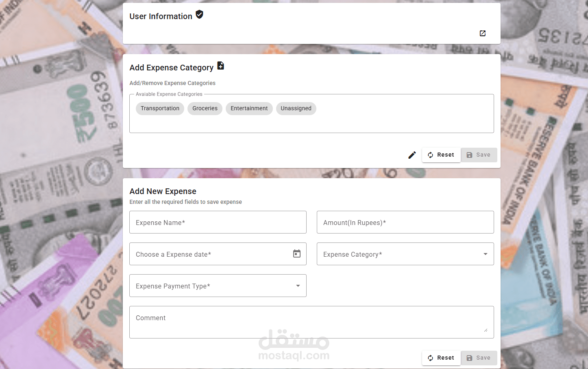Screen dimensions: 588x369
Task: Open the calendar date picker icon
Action: (x=297, y=254)
